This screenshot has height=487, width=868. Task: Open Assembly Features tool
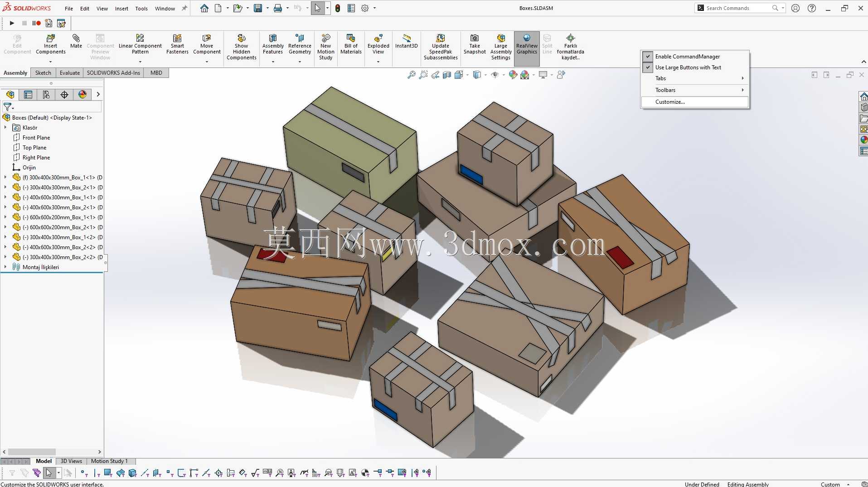click(273, 44)
